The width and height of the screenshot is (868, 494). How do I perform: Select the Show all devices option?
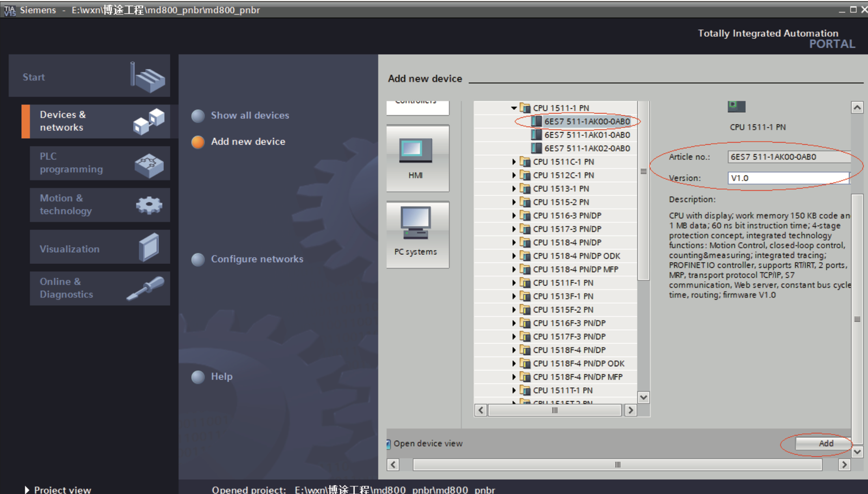(x=250, y=116)
